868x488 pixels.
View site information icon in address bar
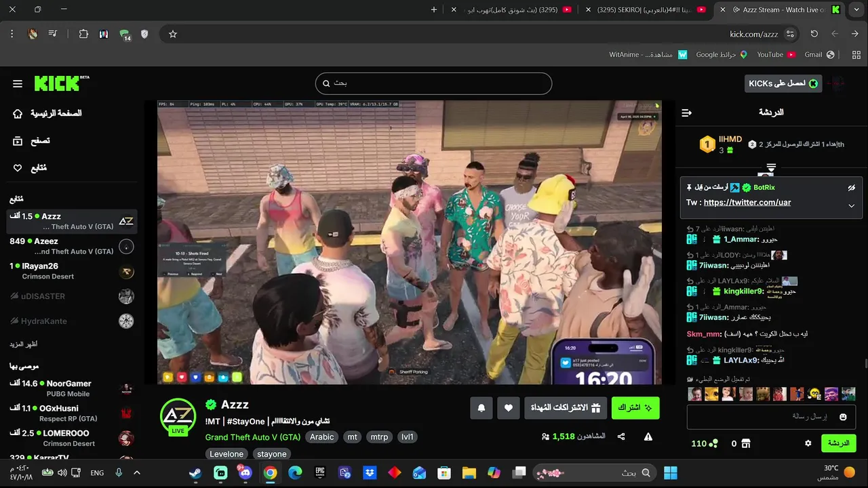(x=790, y=34)
